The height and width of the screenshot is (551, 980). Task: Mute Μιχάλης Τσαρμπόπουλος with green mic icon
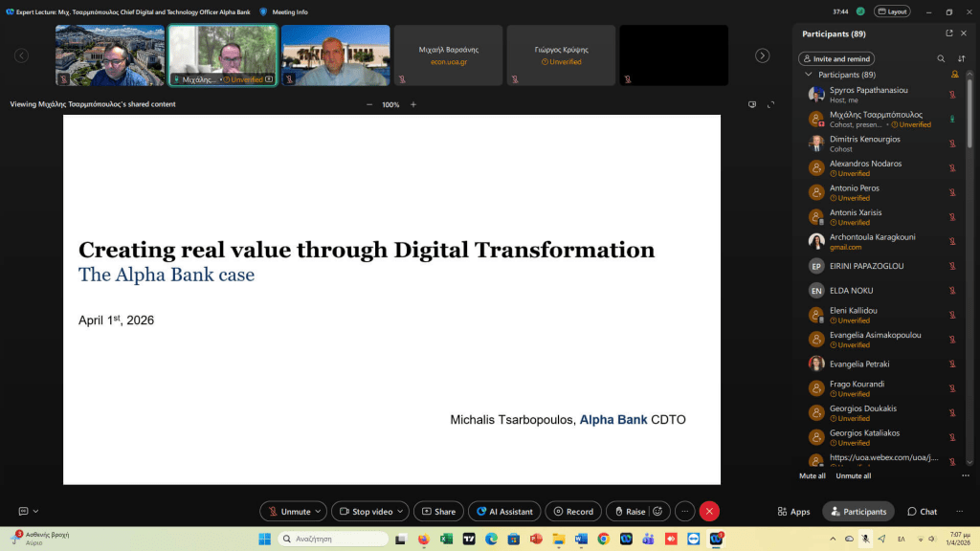952,119
